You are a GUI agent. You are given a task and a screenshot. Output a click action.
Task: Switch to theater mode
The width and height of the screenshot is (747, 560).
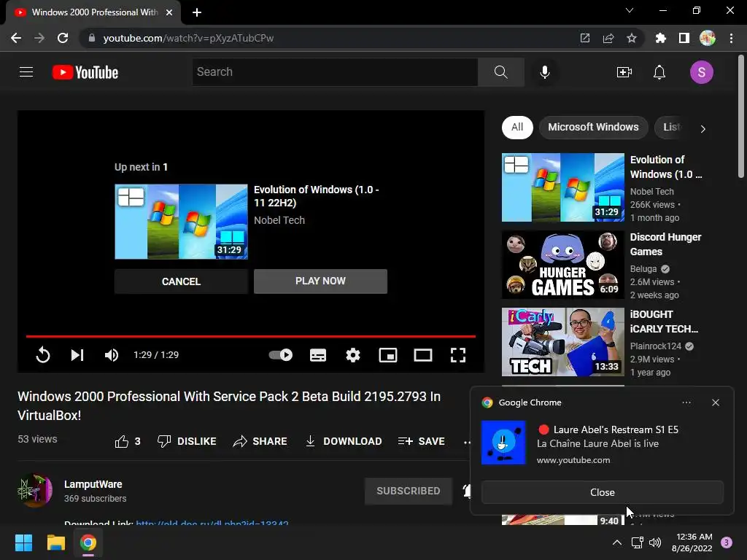click(x=423, y=355)
